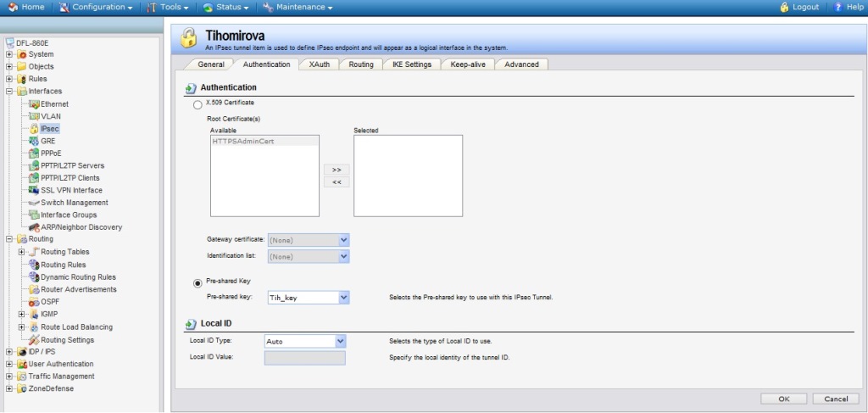
Task: Click the Ethernet interface icon in tree
Action: (x=34, y=103)
